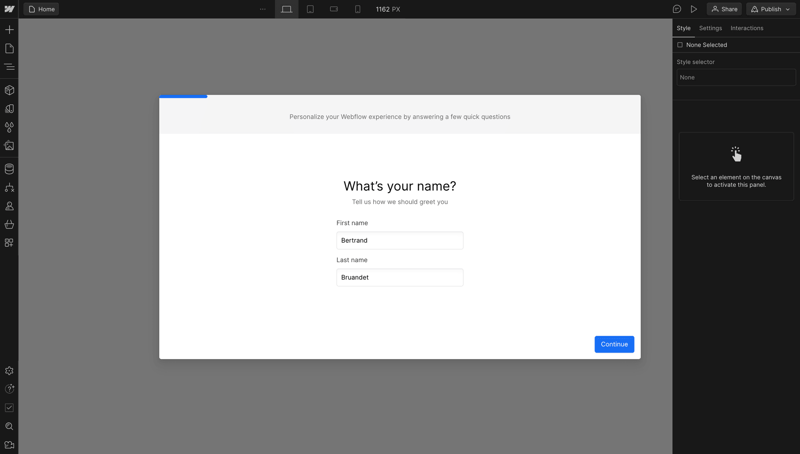The width and height of the screenshot is (800, 454).
Task: Open the video tutorials icon
Action: [x=9, y=445]
